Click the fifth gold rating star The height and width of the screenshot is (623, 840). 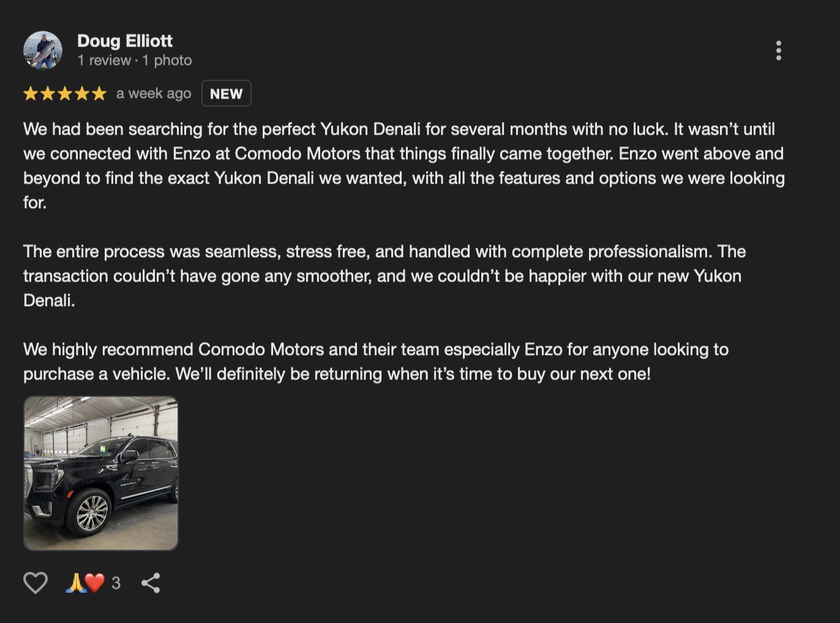coord(99,94)
